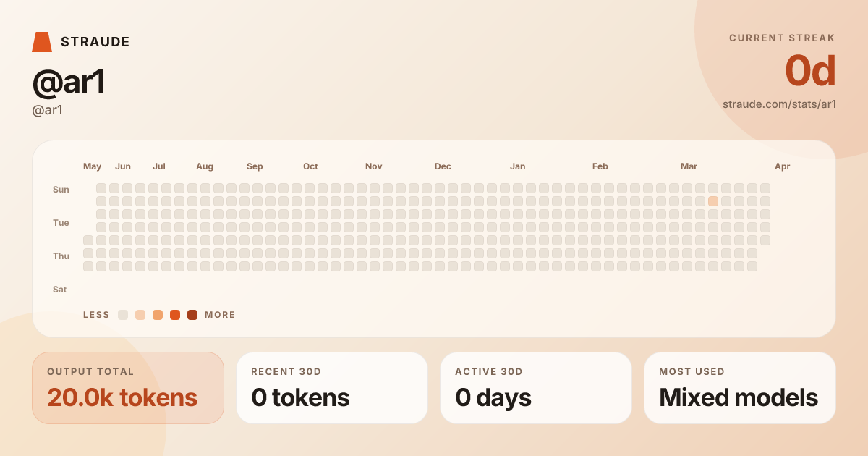Select the darkest legend swatch beside MORE

(192, 315)
